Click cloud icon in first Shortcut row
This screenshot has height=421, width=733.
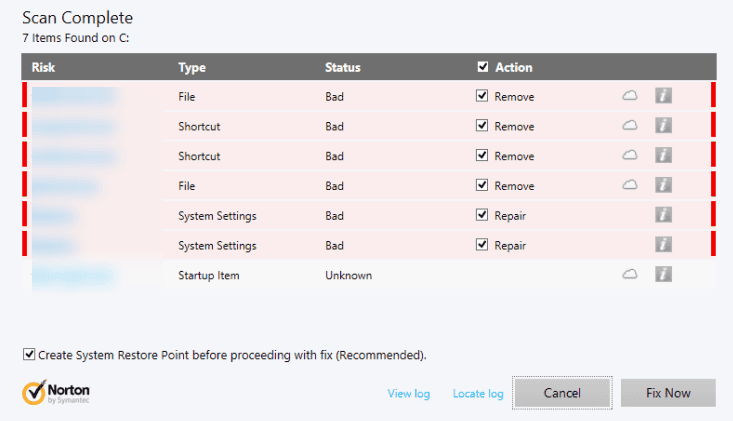(629, 126)
